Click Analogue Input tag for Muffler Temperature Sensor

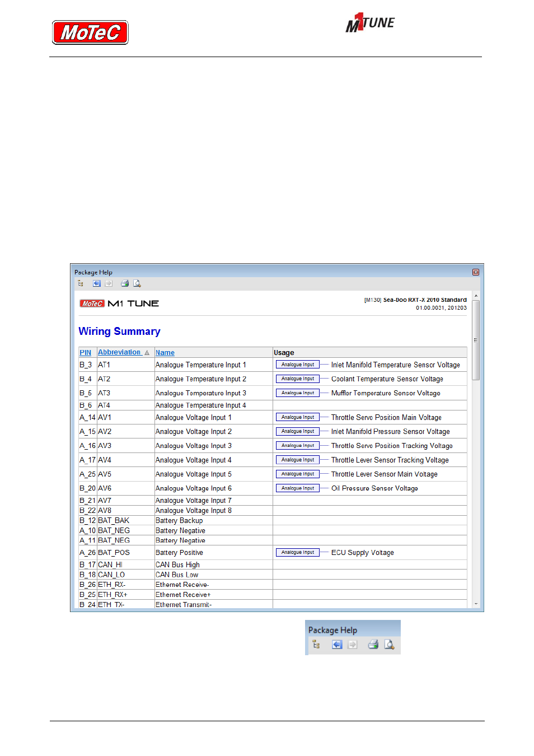[x=298, y=393]
